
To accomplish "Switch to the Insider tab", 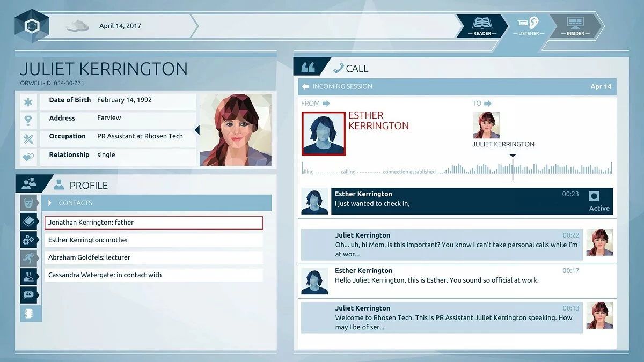I will coord(576,27).
